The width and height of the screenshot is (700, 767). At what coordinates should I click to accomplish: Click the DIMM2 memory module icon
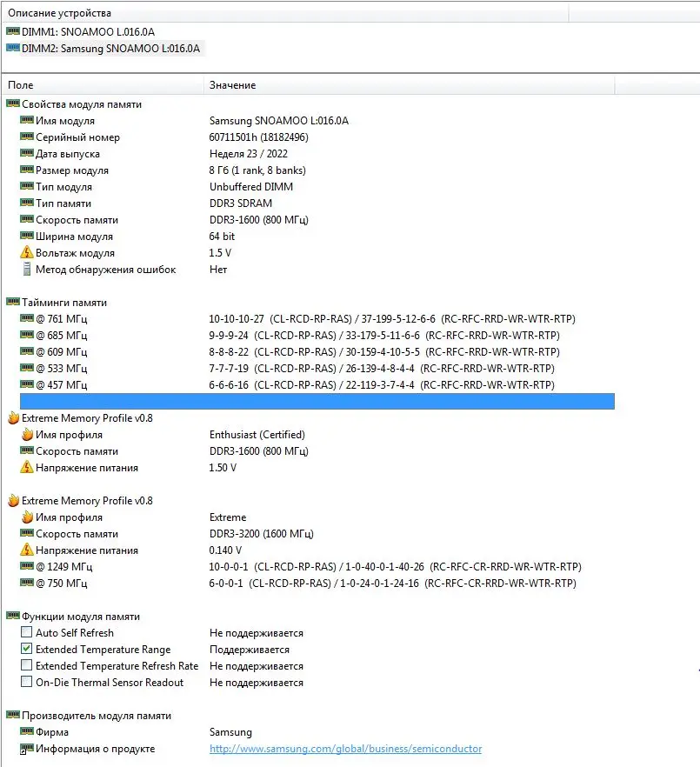(13, 48)
